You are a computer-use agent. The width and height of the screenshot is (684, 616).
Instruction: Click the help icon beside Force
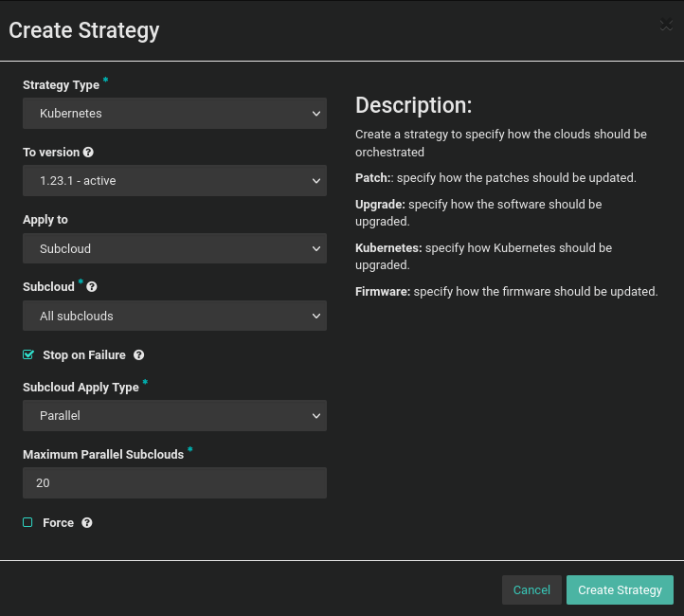[87, 523]
